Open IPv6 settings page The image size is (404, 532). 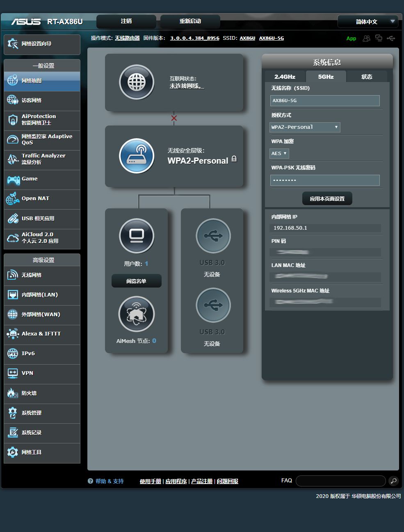[42, 354]
